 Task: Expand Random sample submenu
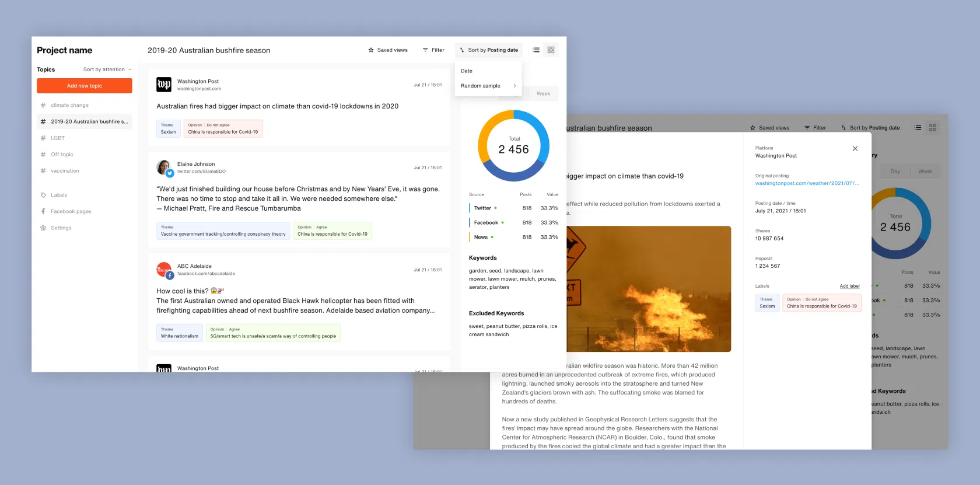click(x=488, y=86)
